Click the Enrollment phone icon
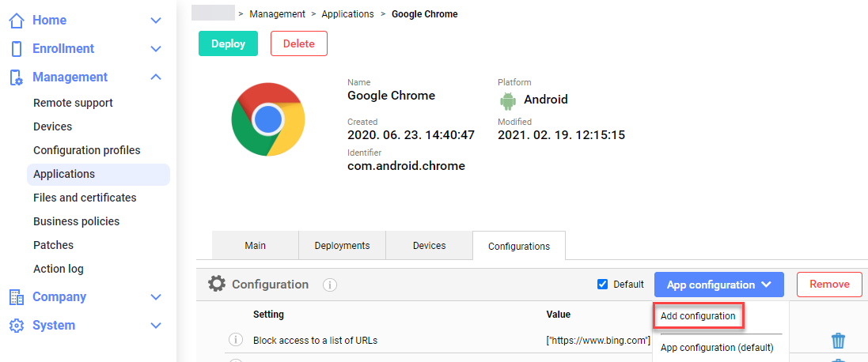 (17, 49)
